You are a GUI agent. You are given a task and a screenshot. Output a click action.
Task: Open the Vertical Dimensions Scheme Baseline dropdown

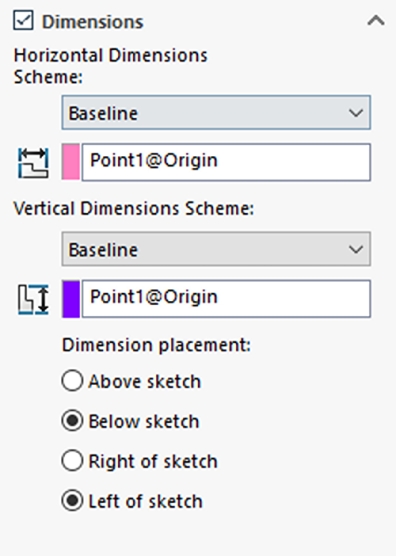[x=216, y=249]
